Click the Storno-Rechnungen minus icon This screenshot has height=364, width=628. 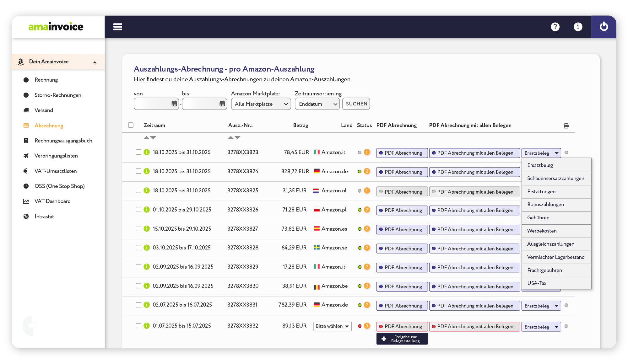26,95
